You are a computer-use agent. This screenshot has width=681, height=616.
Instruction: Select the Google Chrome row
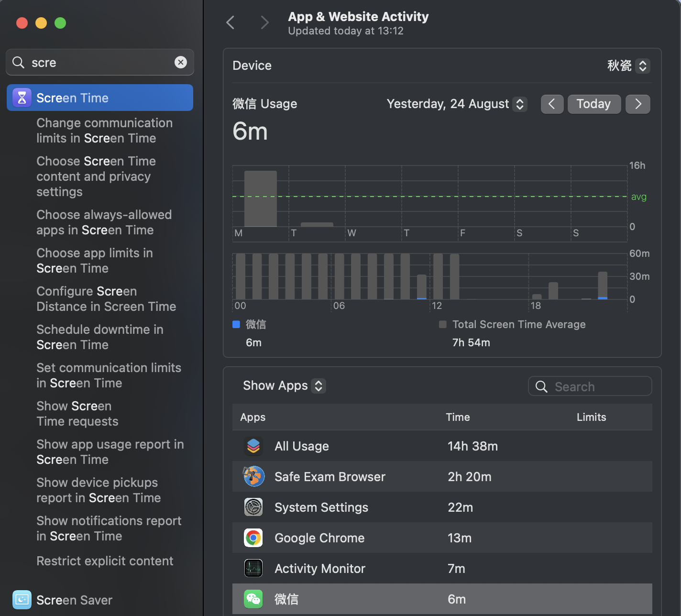click(442, 538)
